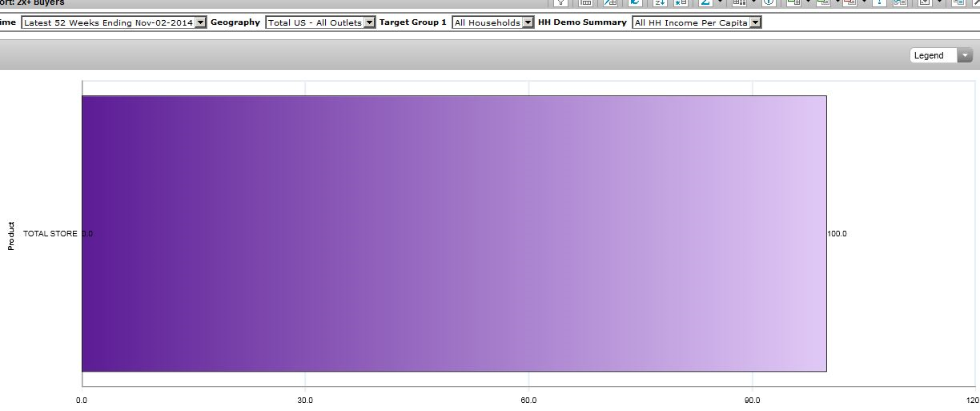Screen dimensions: 980x411
Task: Expand the Target Group 1 dropdown
Action: pyautogui.click(x=528, y=22)
